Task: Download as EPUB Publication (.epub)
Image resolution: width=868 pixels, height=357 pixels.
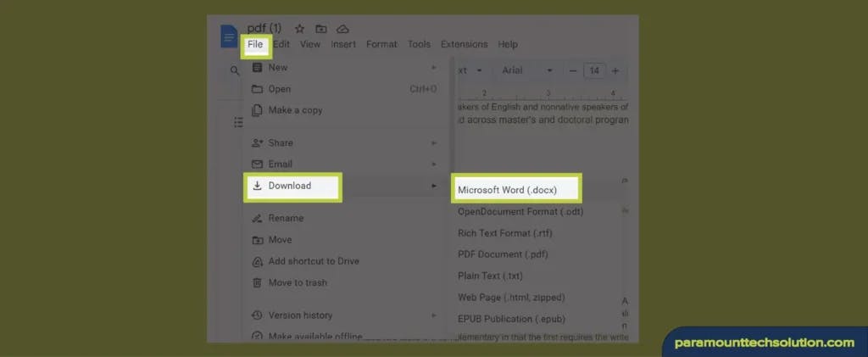Action: click(511, 319)
